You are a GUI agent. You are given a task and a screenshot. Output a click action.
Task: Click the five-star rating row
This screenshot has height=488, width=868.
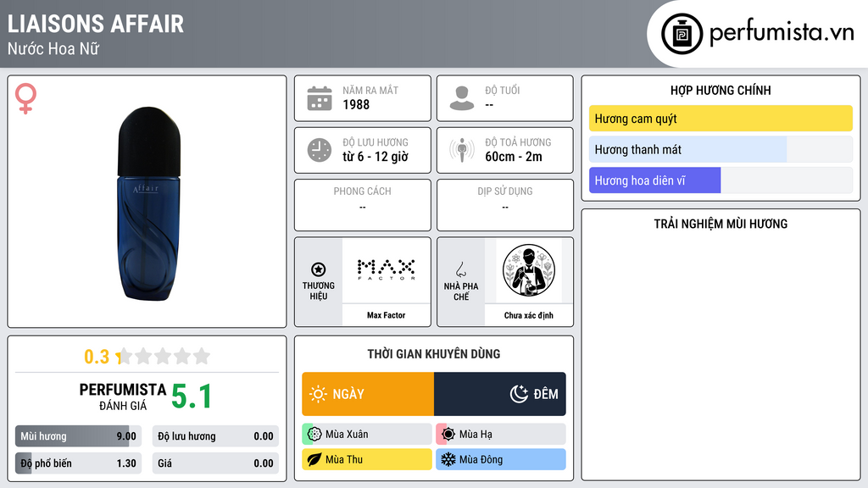[x=164, y=356]
